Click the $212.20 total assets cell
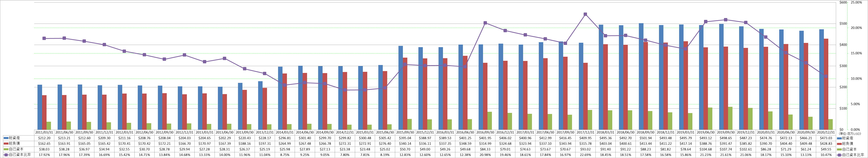Viewport: 868px width, 158px height. [44, 138]
